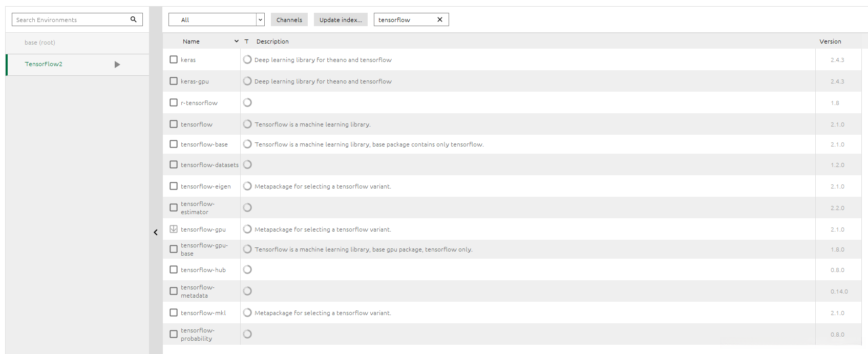
Task: Check the tensorflow-eigen checkbox
Action: (174, 186)
